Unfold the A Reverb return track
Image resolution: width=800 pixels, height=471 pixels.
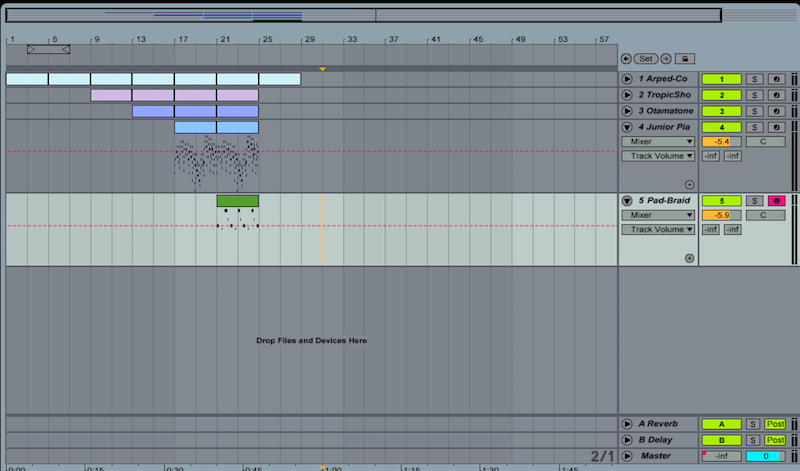627,424
